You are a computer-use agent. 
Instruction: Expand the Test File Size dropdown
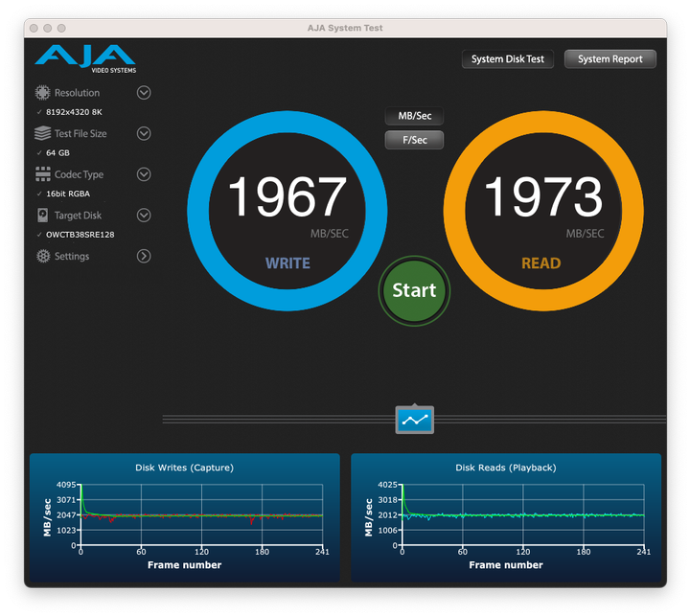point(144,134)
